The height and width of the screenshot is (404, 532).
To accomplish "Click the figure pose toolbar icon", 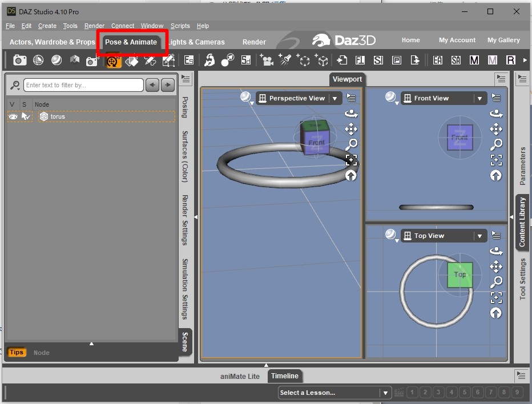I will (x=209, y=60).
